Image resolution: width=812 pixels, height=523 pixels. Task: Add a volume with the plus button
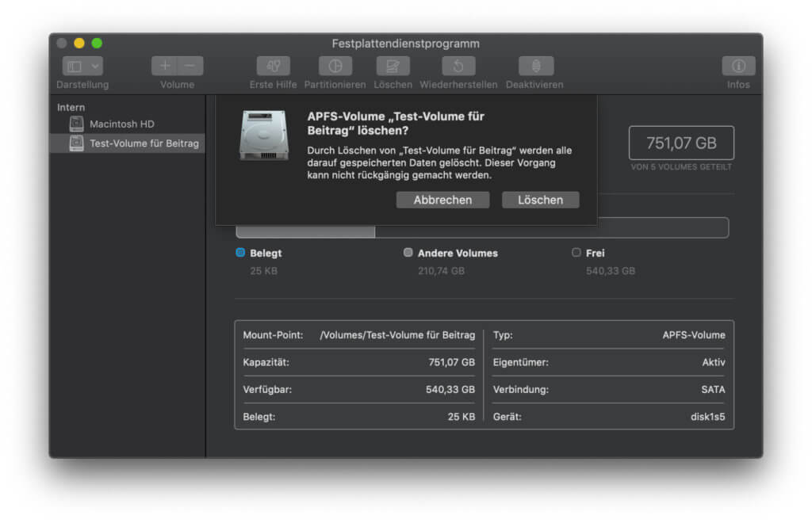(x=165, y=67)
